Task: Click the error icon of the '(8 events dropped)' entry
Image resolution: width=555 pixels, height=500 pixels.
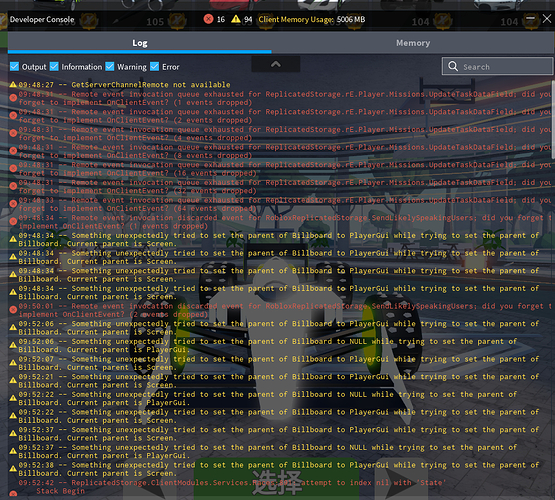Action: 13,151
